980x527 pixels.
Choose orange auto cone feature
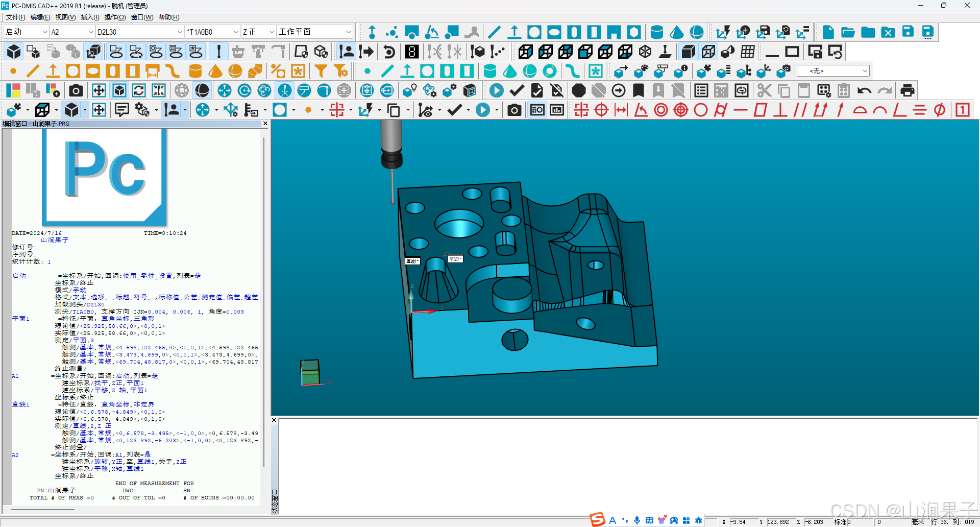click(215, 71)
